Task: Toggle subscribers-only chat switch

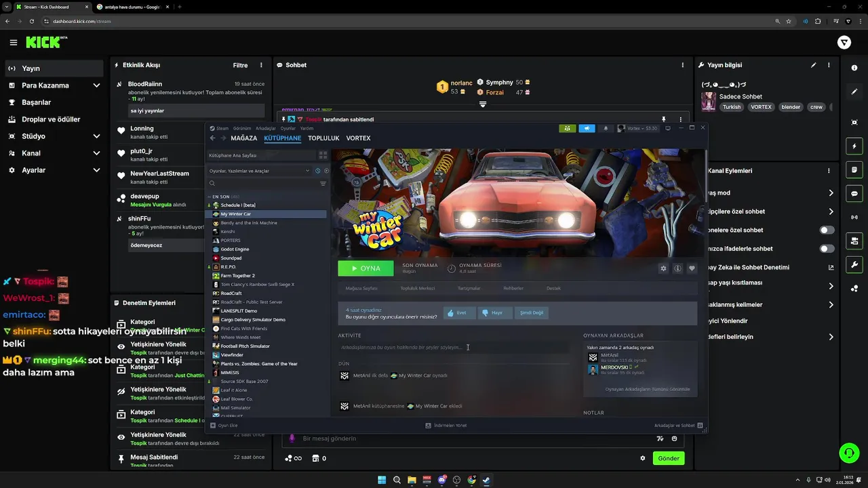Action: 827,230
